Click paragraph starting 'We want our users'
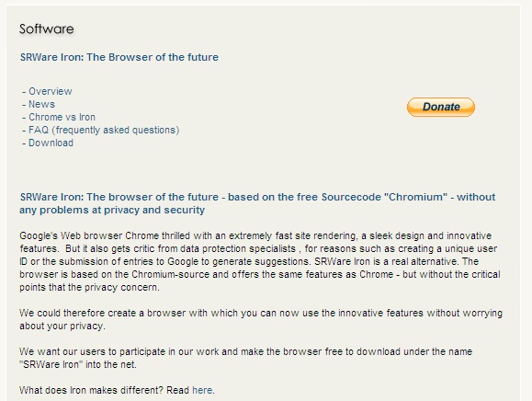This screenshot has width=532, height=401. pyautogui.click(x=245, y=358)
